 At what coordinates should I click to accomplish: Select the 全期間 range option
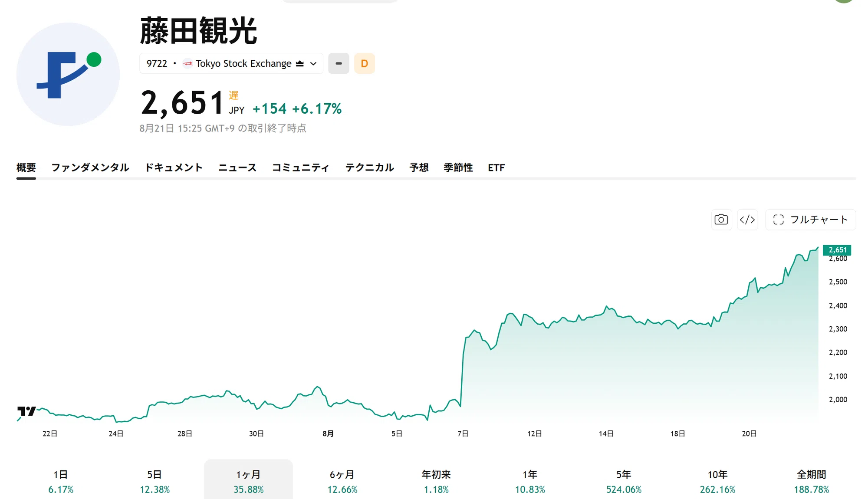tap(812, 481)
